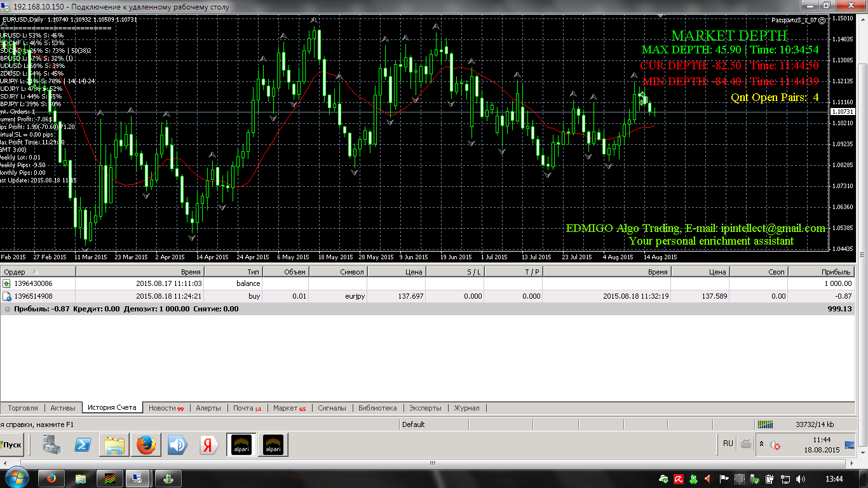Click remote tray muted volume icon
The height and width of the screenshot is (488, 868).
click(775, 445)
